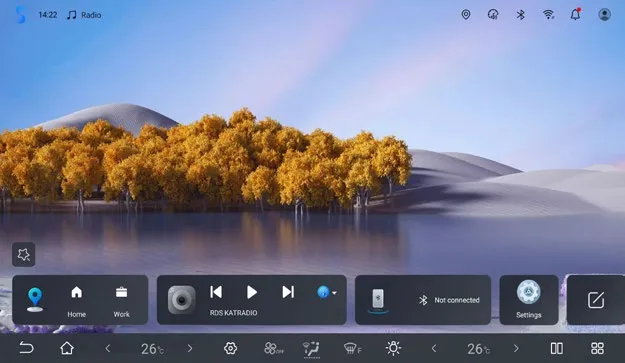Tap the right 26°C temperature value
The height and width of the screenshot is (363, 625).
coord(478,349)
